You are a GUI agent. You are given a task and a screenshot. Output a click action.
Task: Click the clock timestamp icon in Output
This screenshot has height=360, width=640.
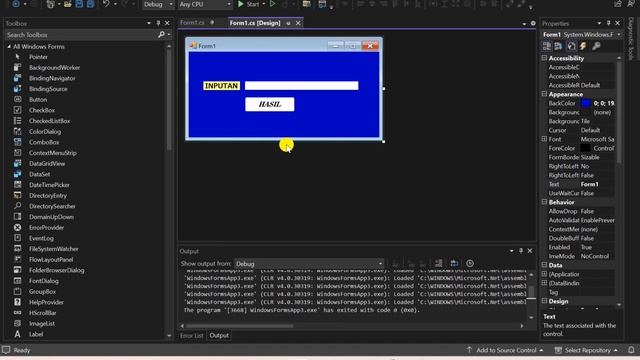click(470, 263)
